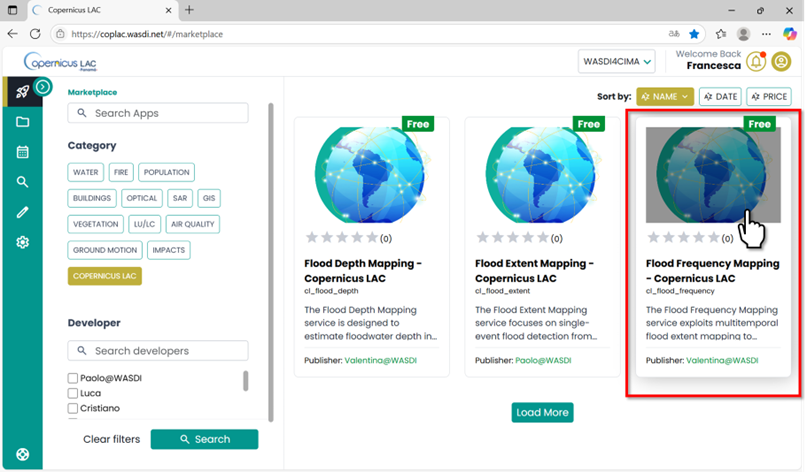
Task: Toggle the SAR category filter
Action: click(x=180, y=198)
